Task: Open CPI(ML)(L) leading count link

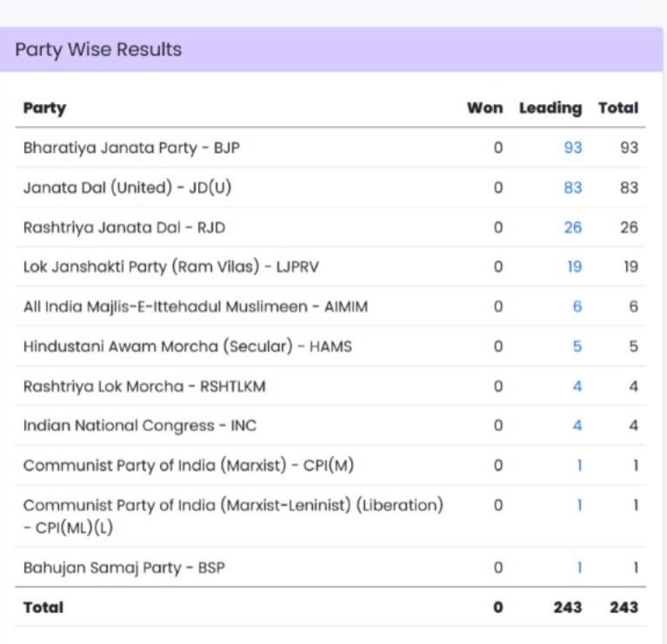Action: click(x=579, y=505)
